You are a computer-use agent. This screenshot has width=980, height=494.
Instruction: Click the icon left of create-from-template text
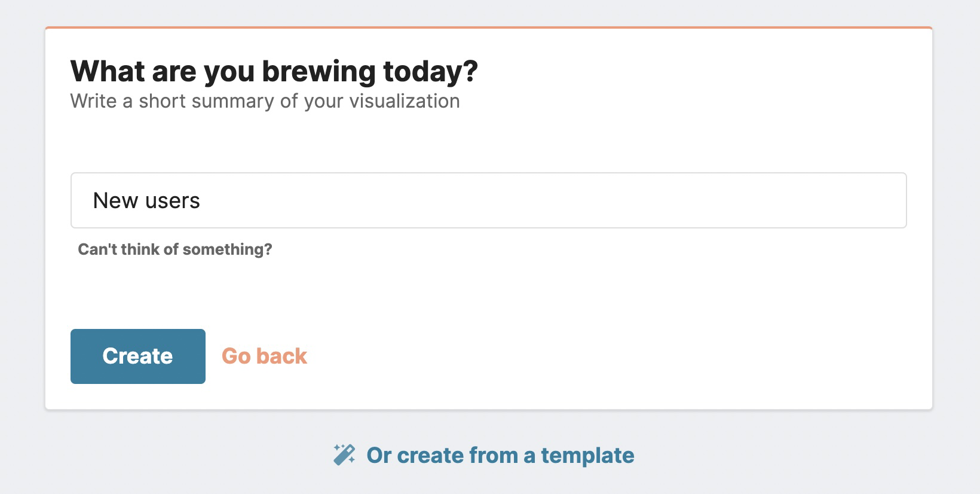tap(345, 455)
